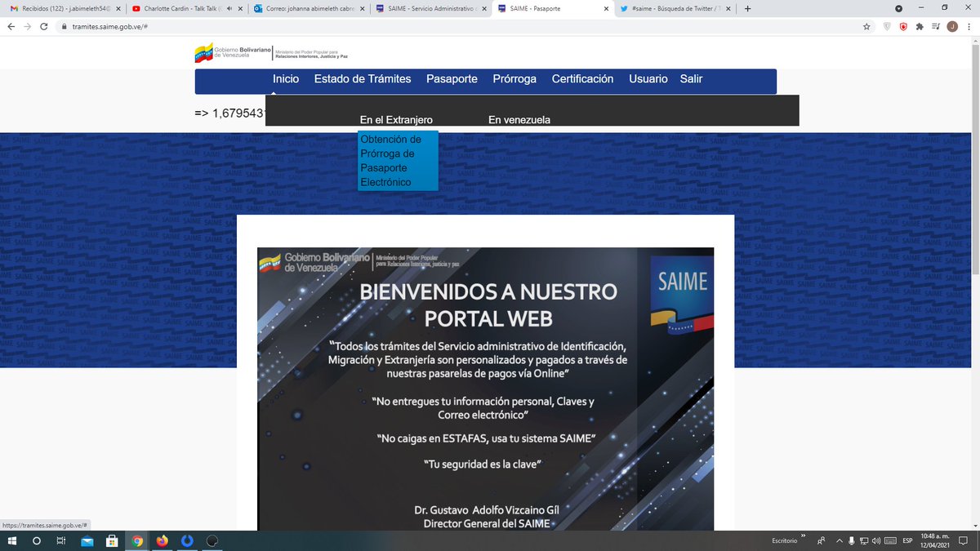Image resolution: width=980 pixels, height=551 pixels.
Task: Open volume control in tray
Action: tap(875, 541)
